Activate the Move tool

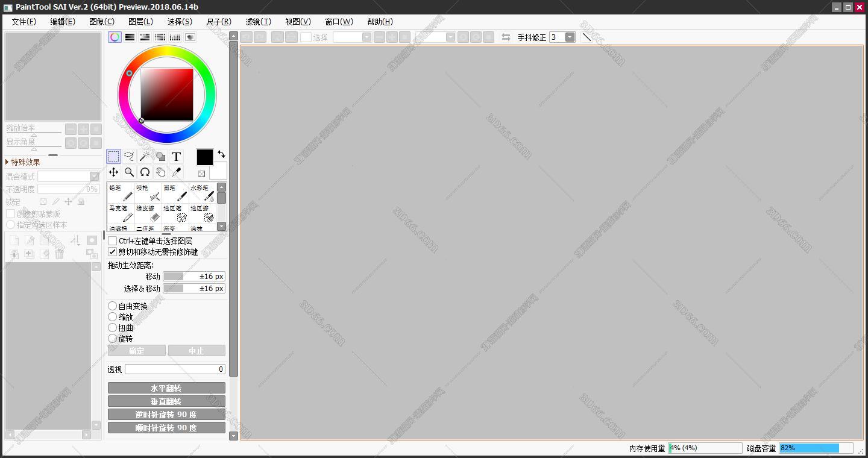click(x=113, y=172)
